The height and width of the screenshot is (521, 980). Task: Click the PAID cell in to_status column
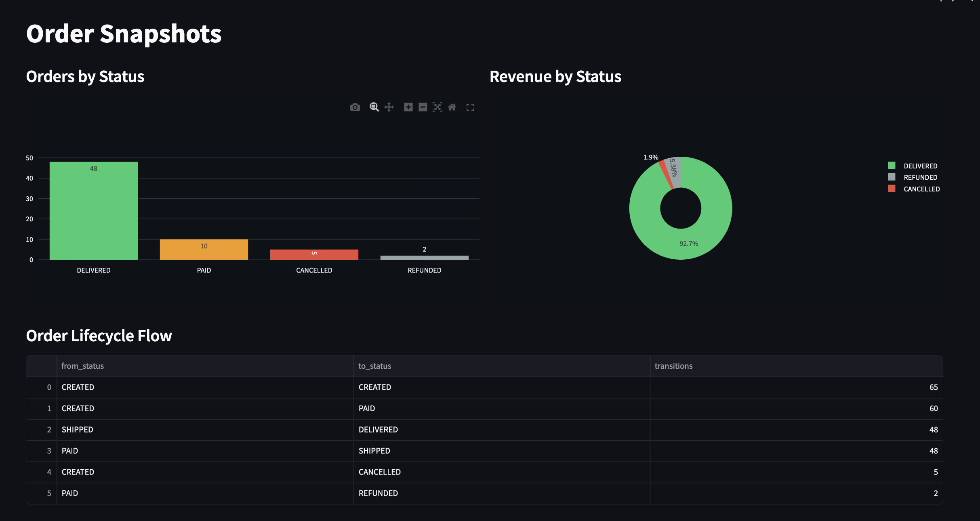tap(502, 408)
